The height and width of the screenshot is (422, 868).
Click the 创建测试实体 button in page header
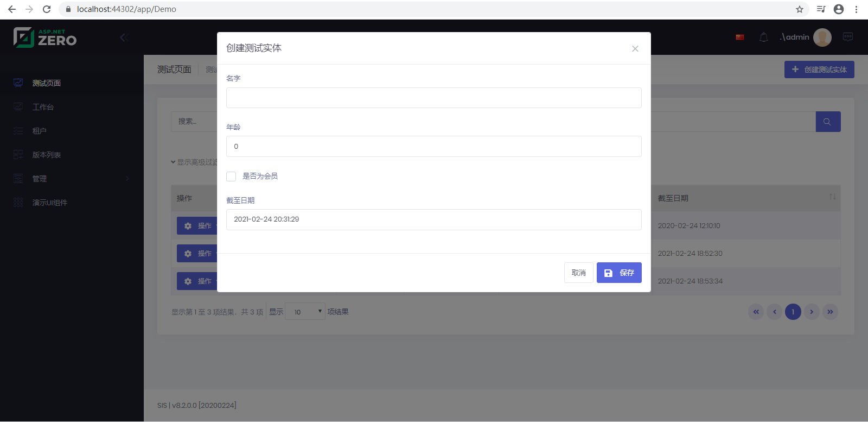click(x=819, y=70)
